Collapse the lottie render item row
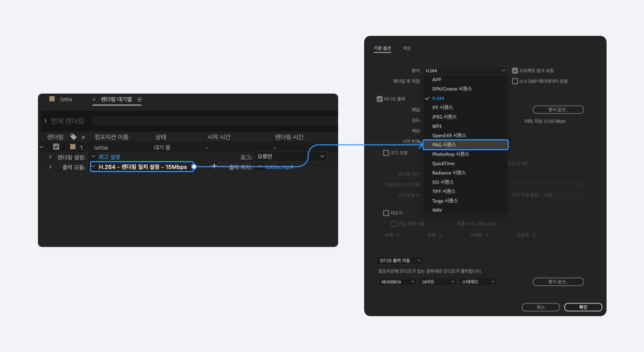644x352 pixels. coord(42,147)
